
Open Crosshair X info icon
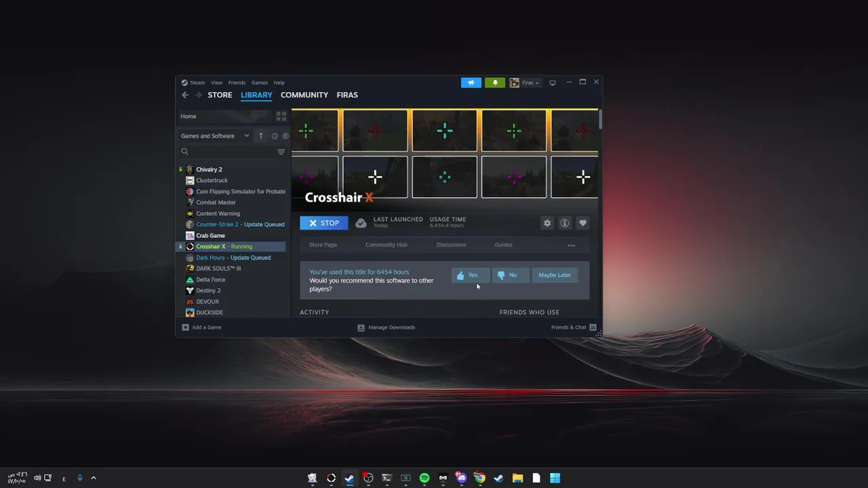point(565,223)
